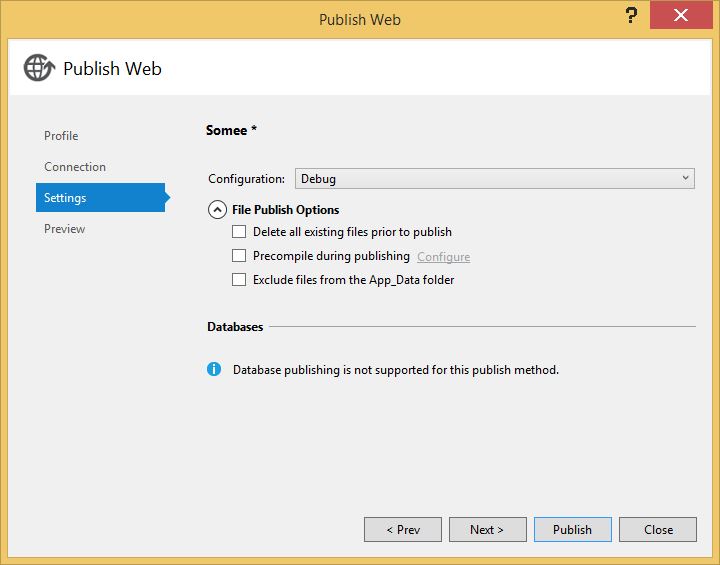Screen dimensions: 720x565
Task: Go to the Profile step
Action: click(x=61, y=136)
